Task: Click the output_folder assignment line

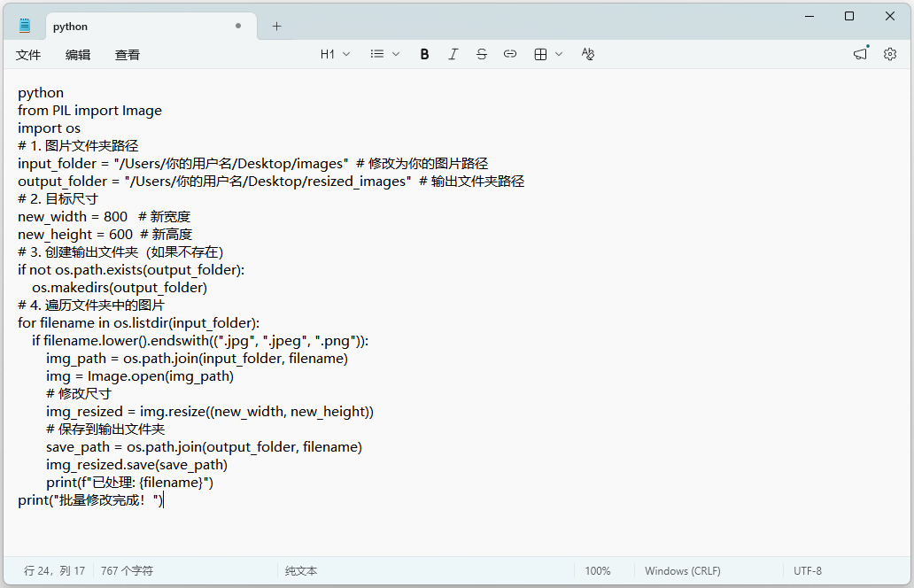Action: (x=271, y=182)
